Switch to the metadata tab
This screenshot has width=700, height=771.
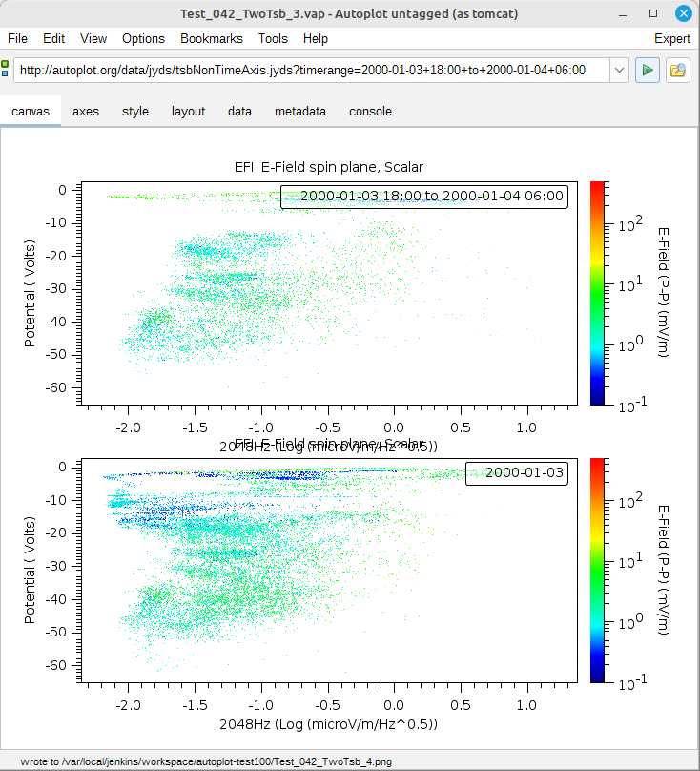[x=300, y=111]
